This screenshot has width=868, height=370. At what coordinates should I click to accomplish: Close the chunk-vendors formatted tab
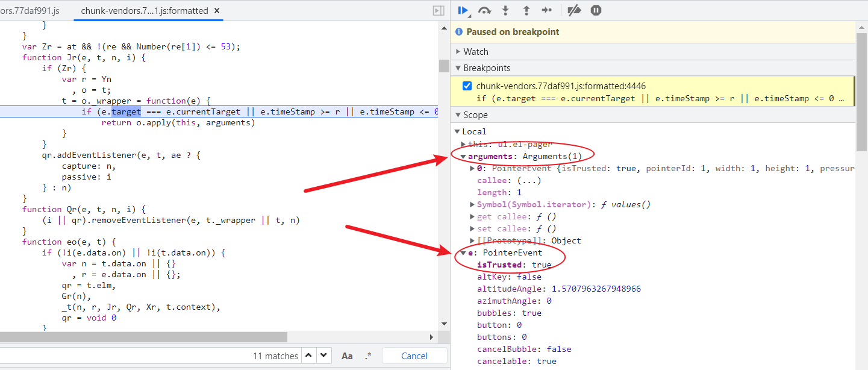coord(217,11)
